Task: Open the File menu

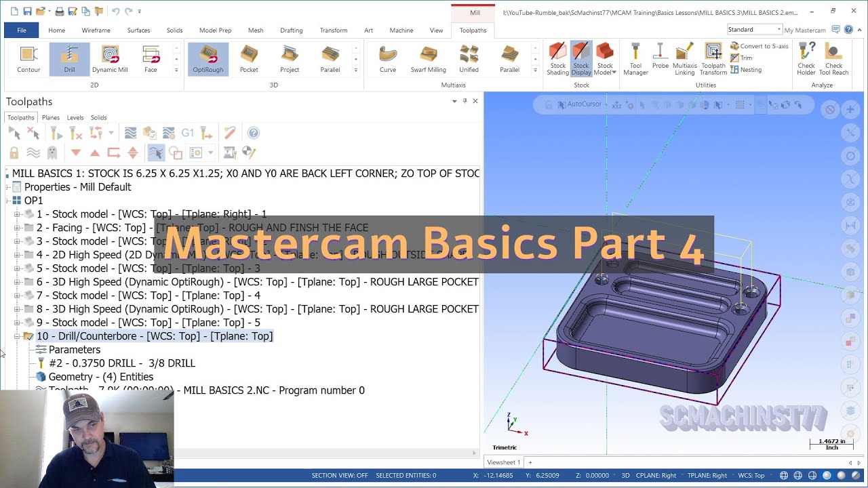Action: coord(22,30)
